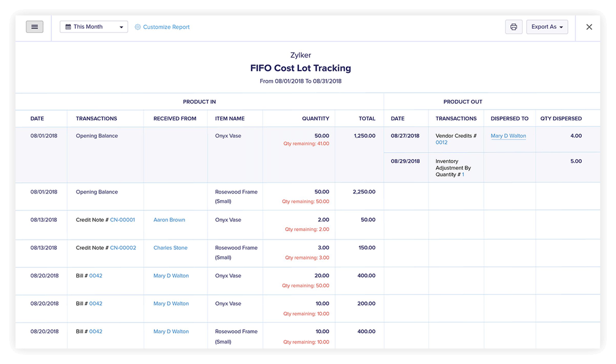Click the Product In DATE column header
Viewport: 616px width, 364px height.
(37, 118)
